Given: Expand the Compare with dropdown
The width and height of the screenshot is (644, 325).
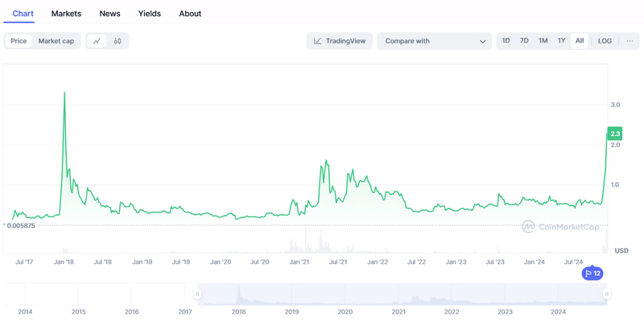Looking at the screenshot, I should click(x=435, y=41).
